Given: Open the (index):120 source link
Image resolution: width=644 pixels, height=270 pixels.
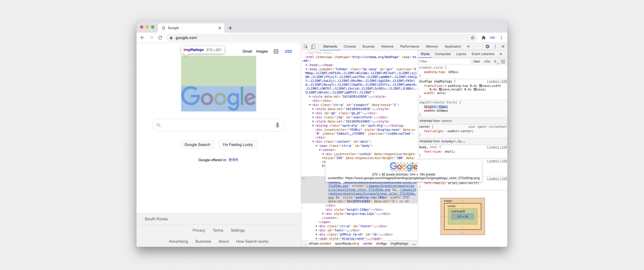Looking at the screenshot, I should click(x=497, y=81).
